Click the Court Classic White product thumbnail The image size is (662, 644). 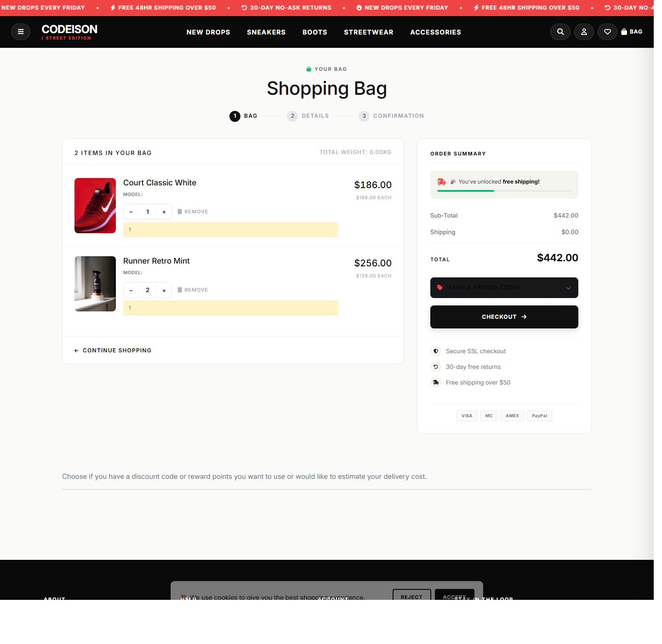95,206
